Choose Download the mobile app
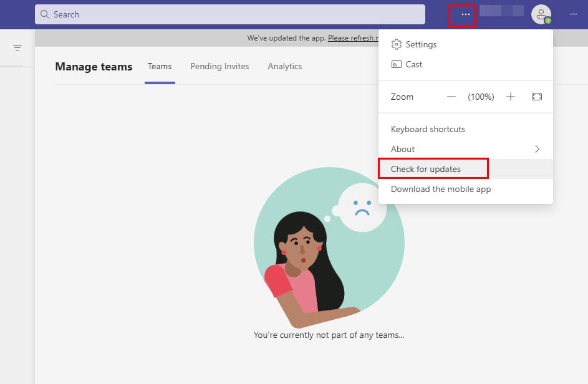 [x=441, y=189]
